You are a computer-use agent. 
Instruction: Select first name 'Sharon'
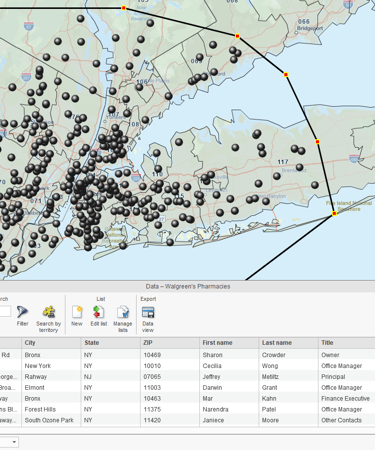(212, 355)
